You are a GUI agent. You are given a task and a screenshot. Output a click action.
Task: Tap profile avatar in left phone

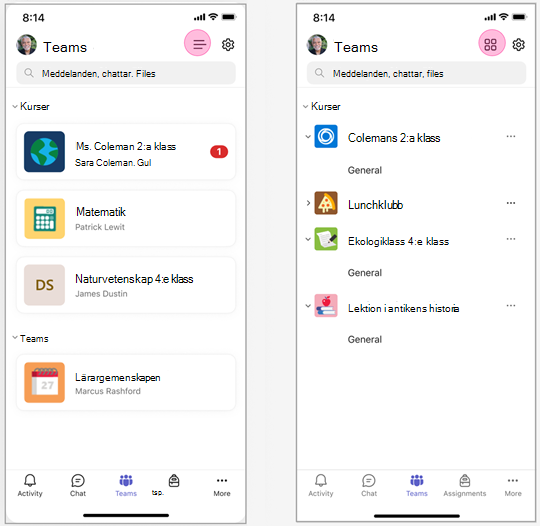point(26,45)
